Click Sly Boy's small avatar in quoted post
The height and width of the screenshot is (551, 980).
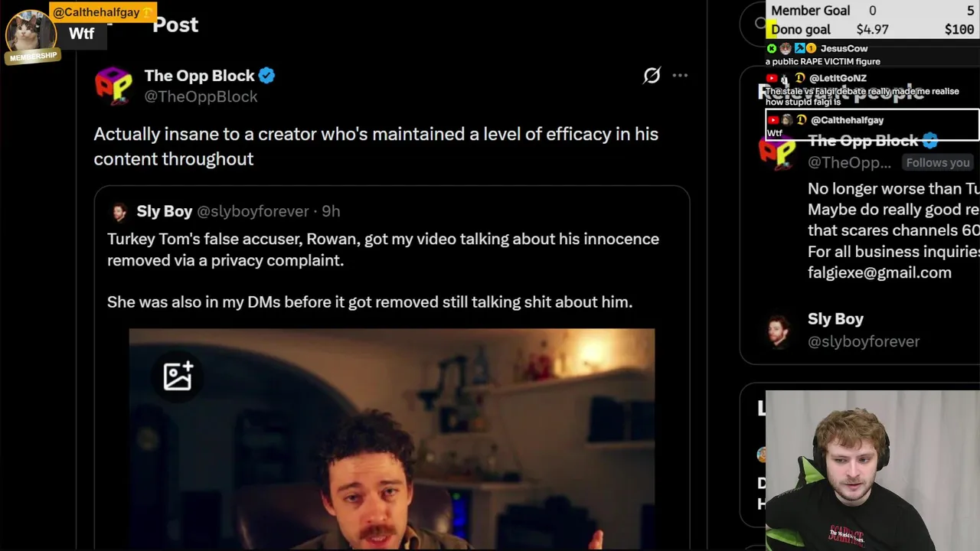pyautogui.click(x=119, y=212)
